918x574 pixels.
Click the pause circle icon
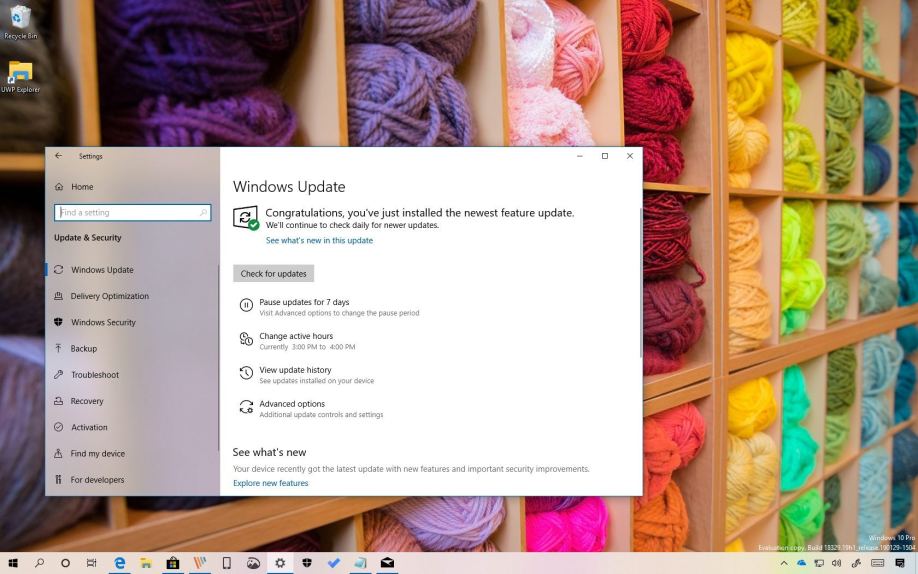pos(246,305)
